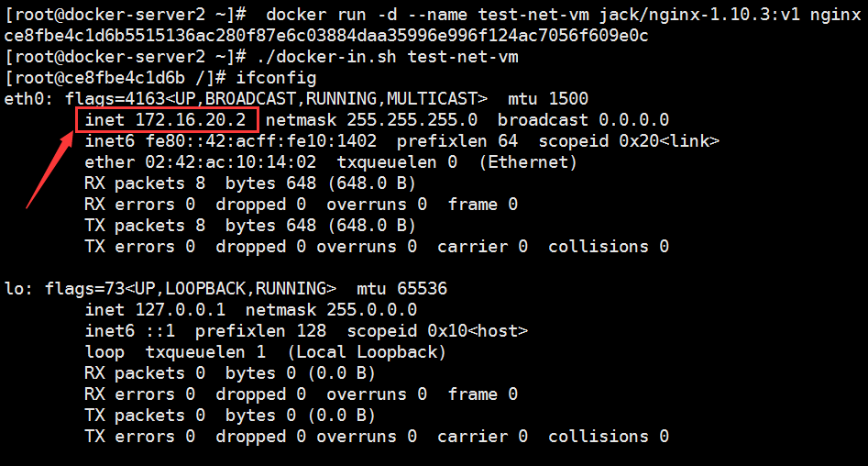The image size is (868, 466).
Task: Click the container ID hash output line
Action: (326, 36)
